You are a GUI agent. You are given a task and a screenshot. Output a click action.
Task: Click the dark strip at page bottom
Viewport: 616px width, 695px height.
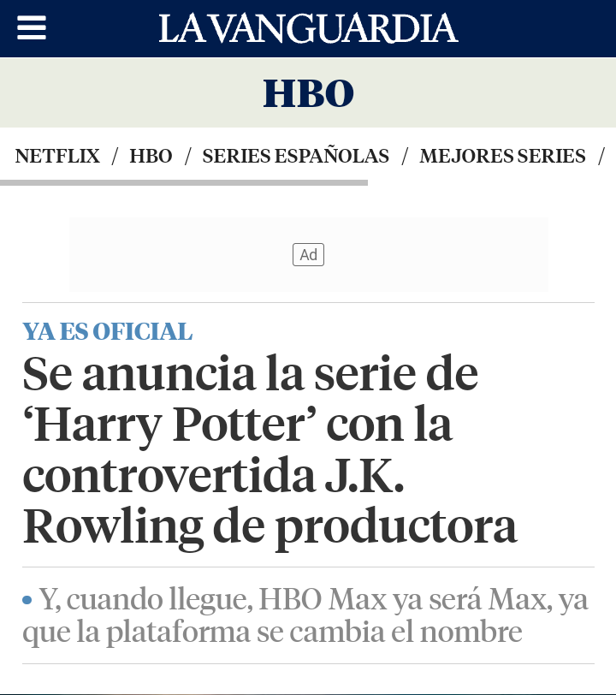[308, 693]
